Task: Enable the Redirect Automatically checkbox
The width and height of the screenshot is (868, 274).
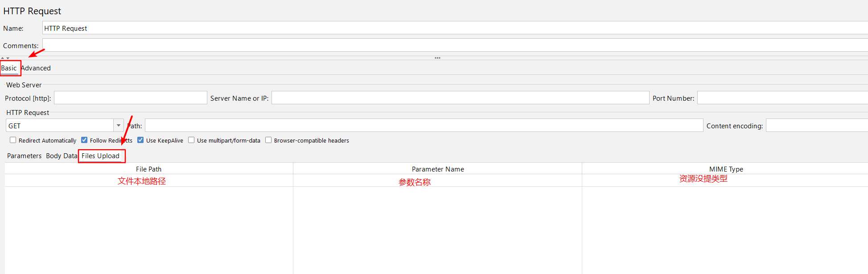Action: tap(13, 140)
